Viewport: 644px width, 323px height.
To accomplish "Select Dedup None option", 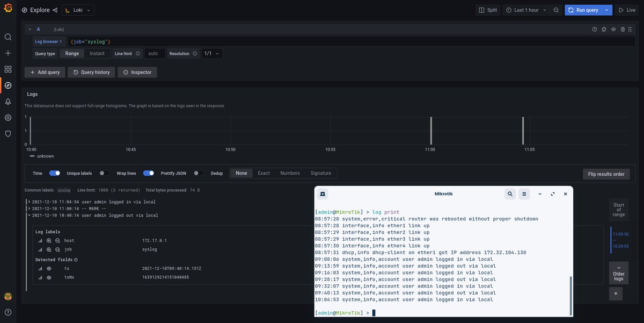I will coord(241,173).
